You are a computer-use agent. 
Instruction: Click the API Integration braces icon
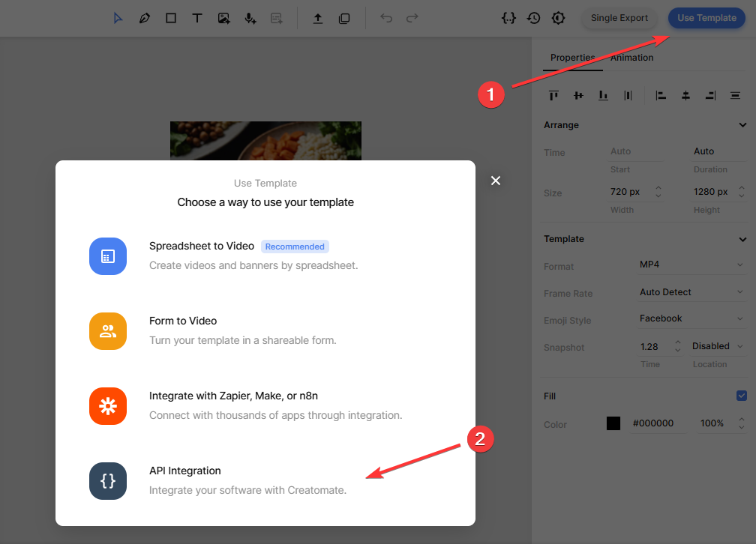(x=108, y=481)
